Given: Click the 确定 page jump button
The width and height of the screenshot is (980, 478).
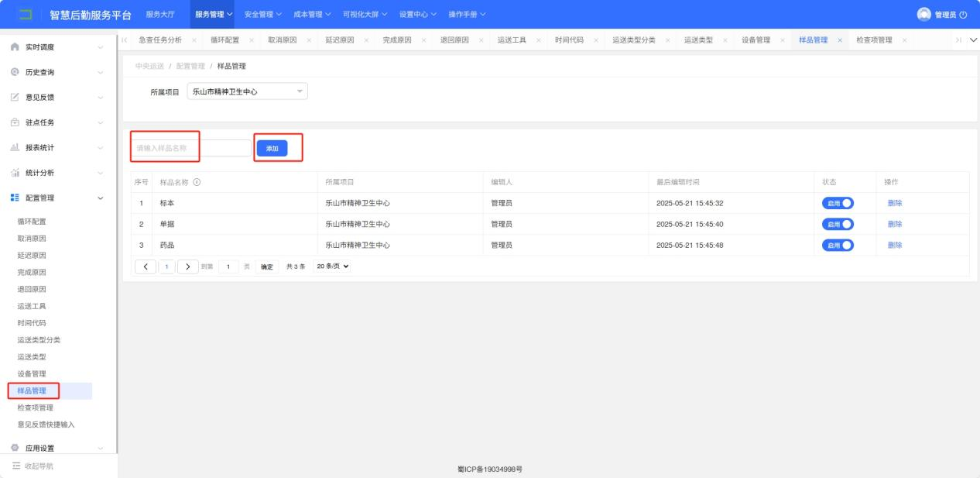Looking at the screenshot, I should pos(266,267).
